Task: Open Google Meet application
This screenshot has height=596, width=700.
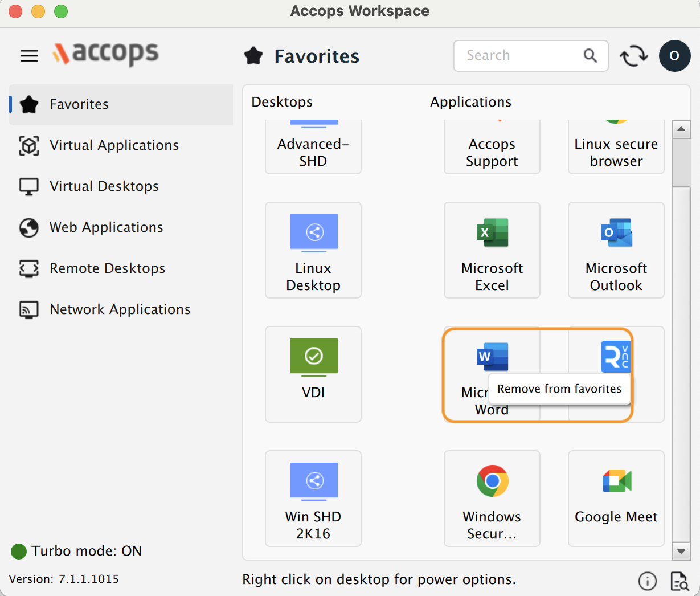Action: pyautogui.click(x=616, y=498)
